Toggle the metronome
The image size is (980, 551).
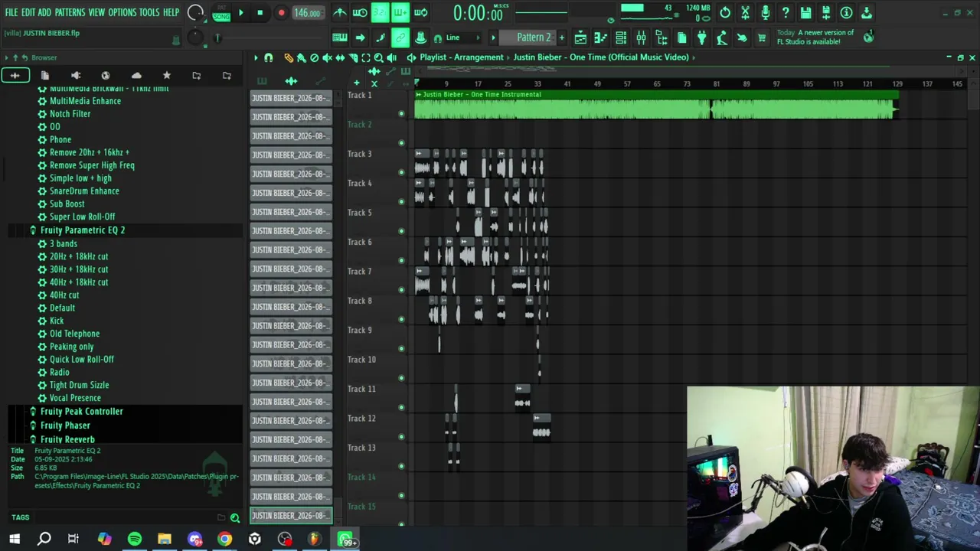click(340, 13)
